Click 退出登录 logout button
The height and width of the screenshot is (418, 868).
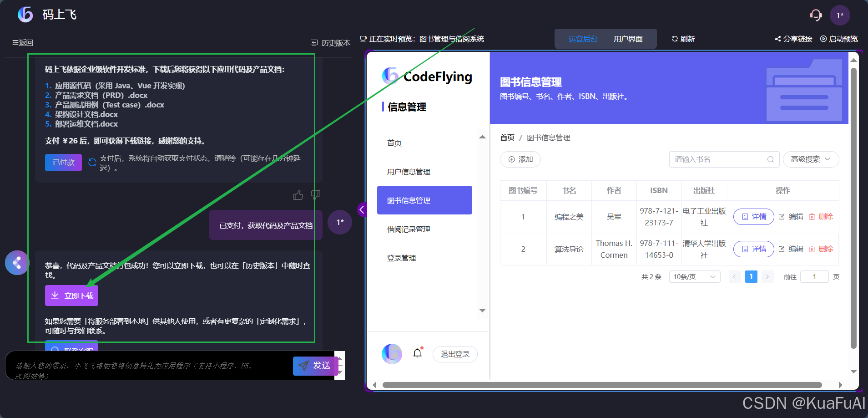click(x=455, y=354)
